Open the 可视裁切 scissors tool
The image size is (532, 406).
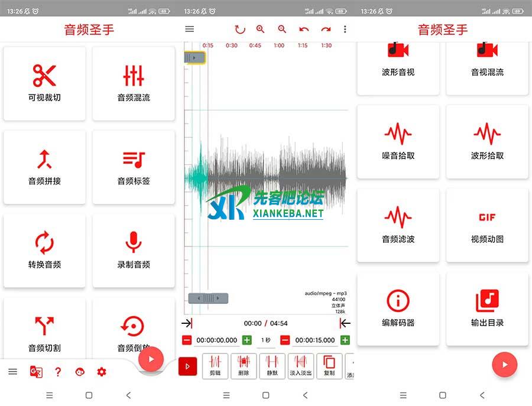tap(44, 83)
